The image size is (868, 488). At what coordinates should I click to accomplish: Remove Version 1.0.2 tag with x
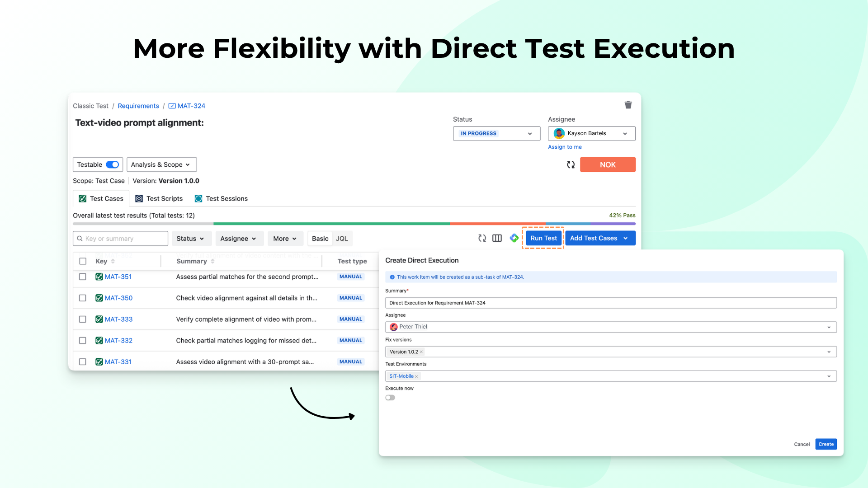pos(421,352)
